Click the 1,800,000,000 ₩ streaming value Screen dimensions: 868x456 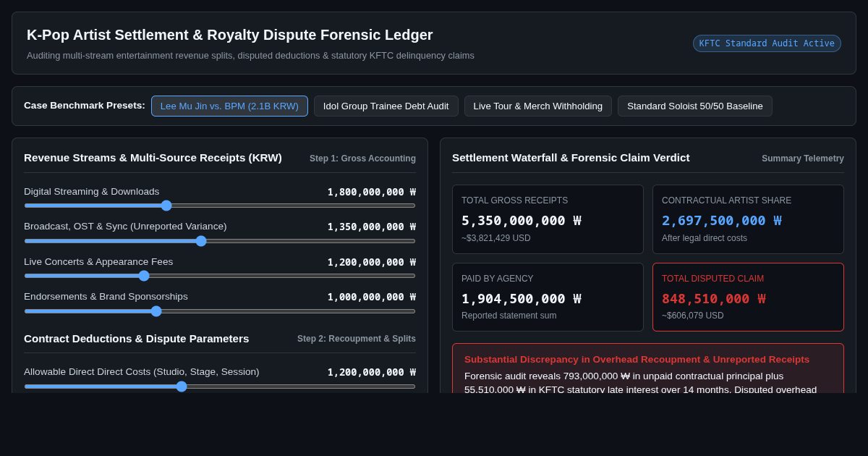coord(372,192)
